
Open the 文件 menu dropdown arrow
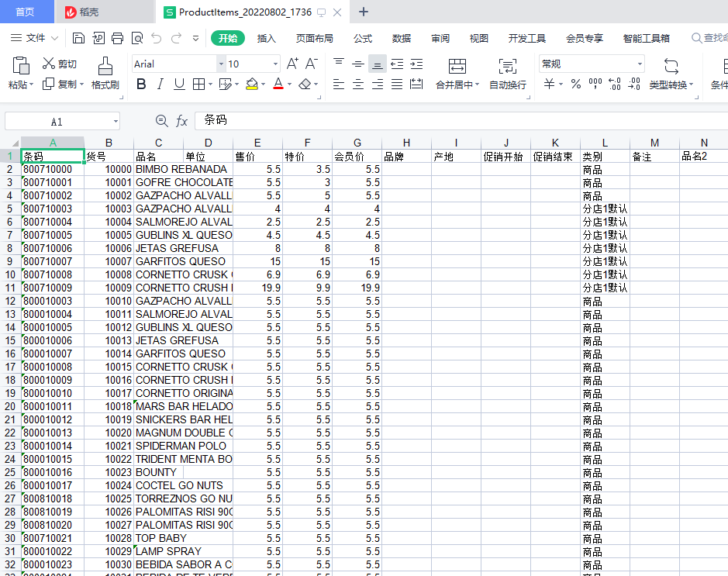[x=54, y=38]
